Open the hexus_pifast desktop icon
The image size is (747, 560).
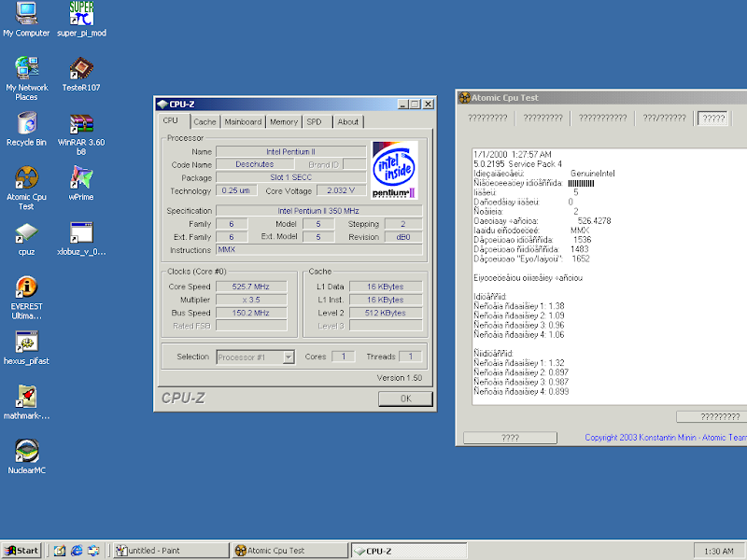pos(26,342)
